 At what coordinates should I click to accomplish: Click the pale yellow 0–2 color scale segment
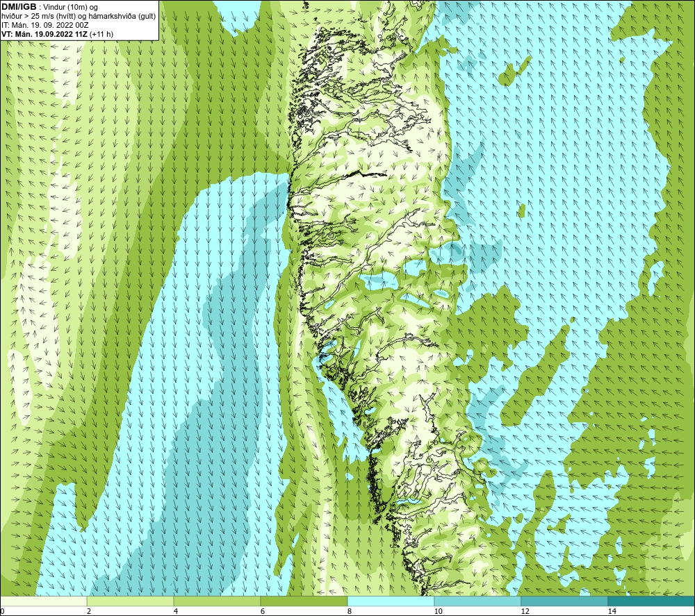(x=43, y=601)
